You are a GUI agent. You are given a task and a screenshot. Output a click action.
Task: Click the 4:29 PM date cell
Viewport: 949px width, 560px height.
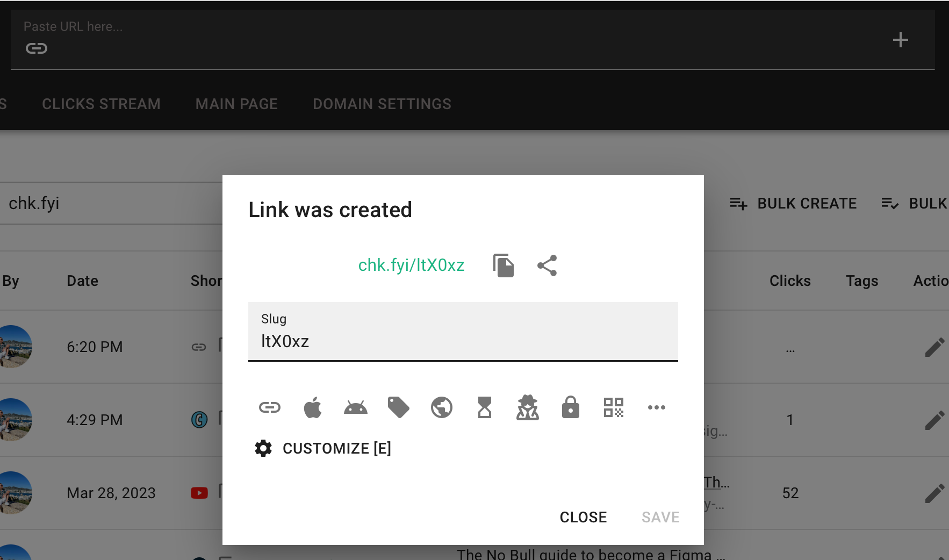[95, 420]
